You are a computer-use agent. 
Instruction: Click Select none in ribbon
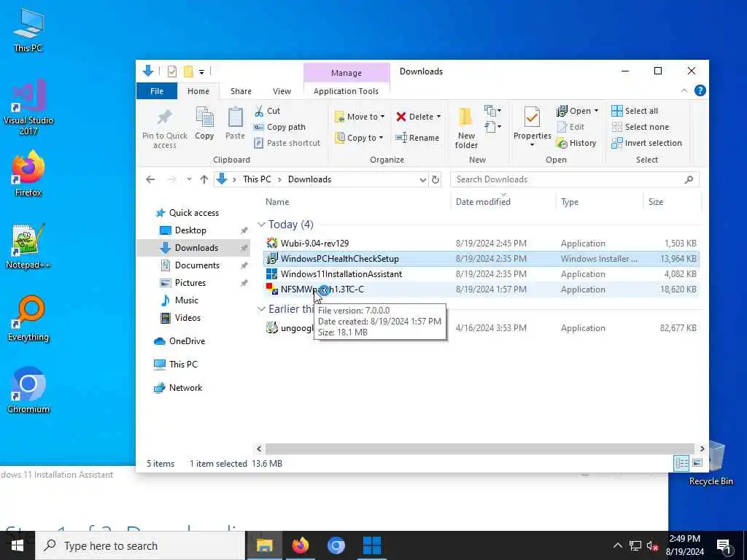coord(640,127)
